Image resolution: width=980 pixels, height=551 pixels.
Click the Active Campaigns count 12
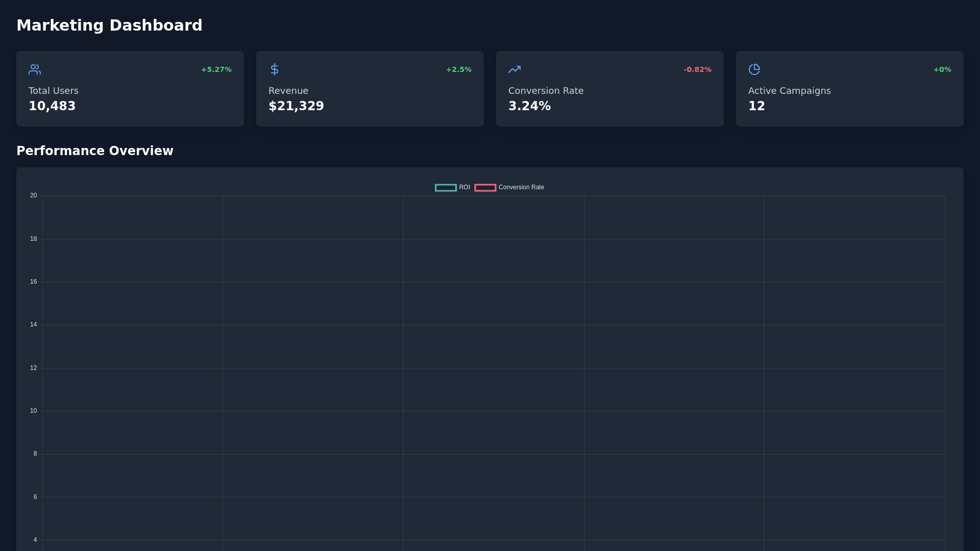click(756, 106)
